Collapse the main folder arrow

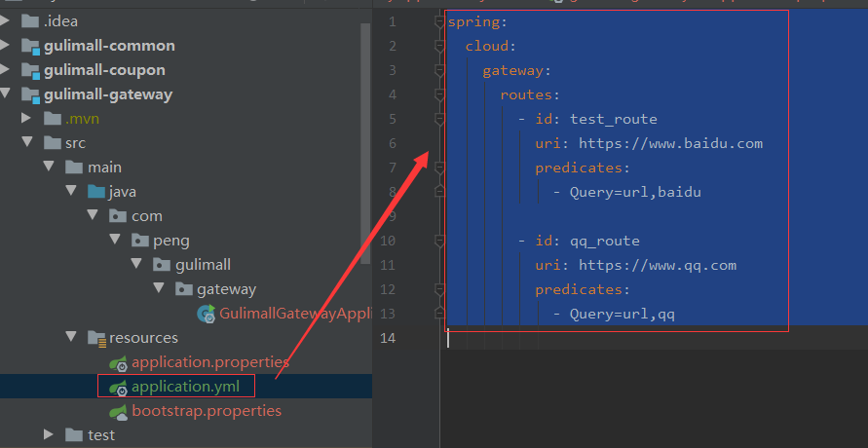tap(49, 168)
